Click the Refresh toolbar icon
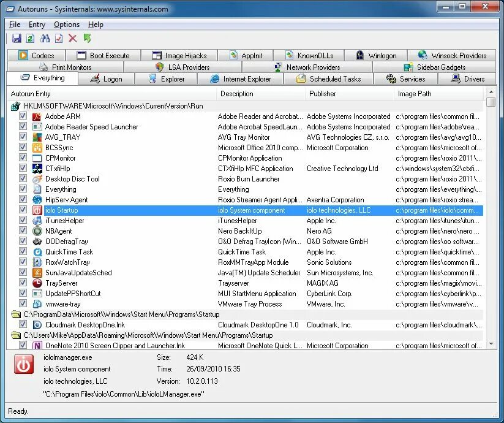 pos(29,38)
